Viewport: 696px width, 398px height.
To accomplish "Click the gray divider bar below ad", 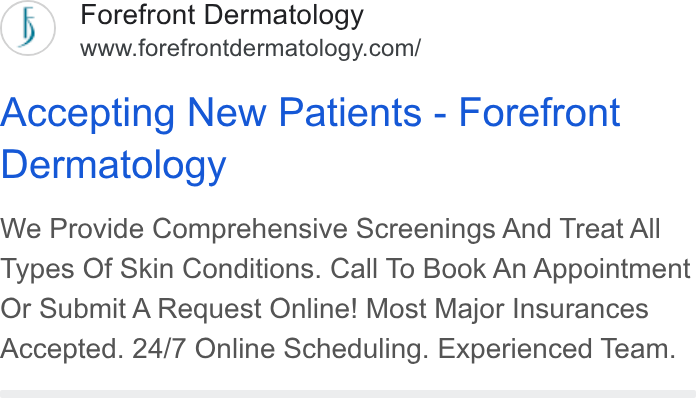I will 348,394.
